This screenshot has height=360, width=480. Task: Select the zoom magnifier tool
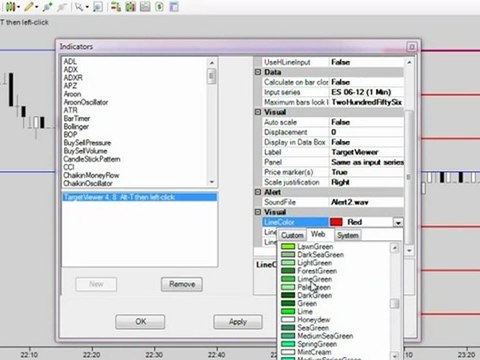click(79, 7)
